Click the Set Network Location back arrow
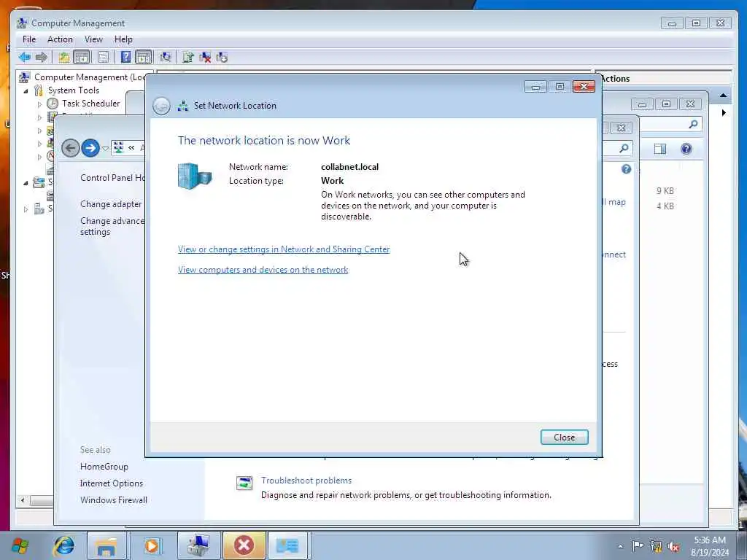Image resolution: width=747 pixels, height=560 pixels. 161,106
